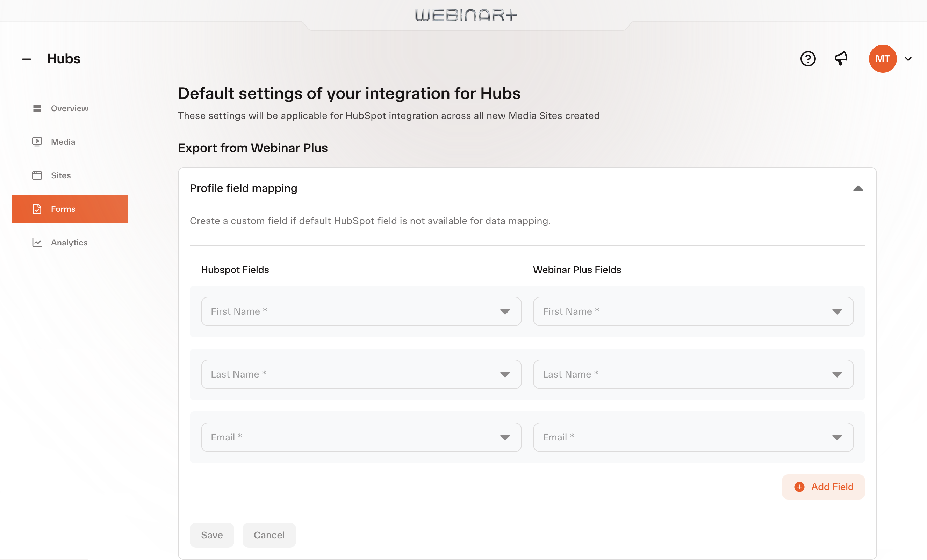Click the Save button
The image size is (927, 560).
point(212,535)
